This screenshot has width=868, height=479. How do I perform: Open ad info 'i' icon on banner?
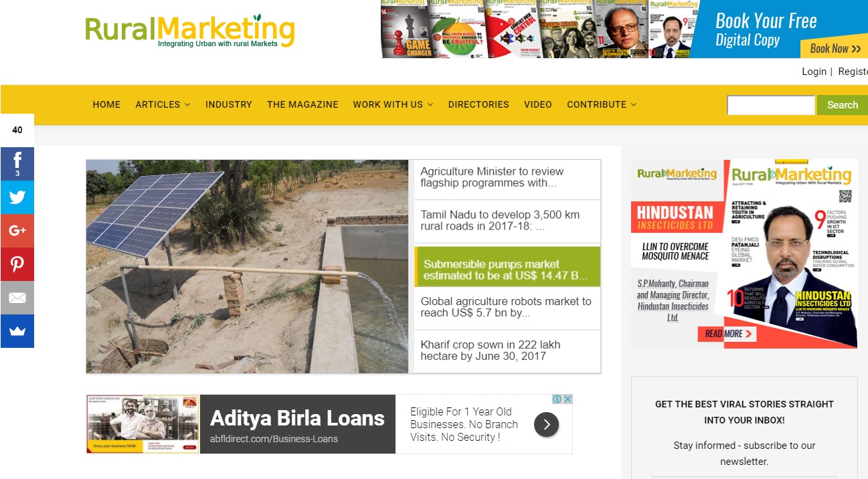pyautogui.click(x=557, y=399)
